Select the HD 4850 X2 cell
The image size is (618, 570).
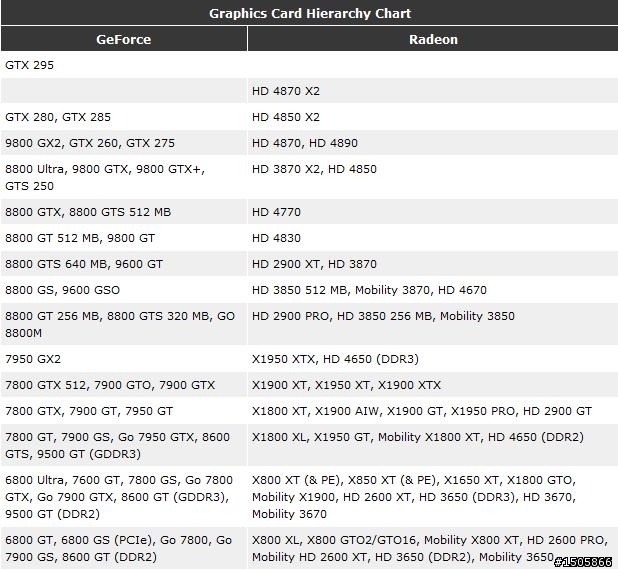click(x=433, y=117)
